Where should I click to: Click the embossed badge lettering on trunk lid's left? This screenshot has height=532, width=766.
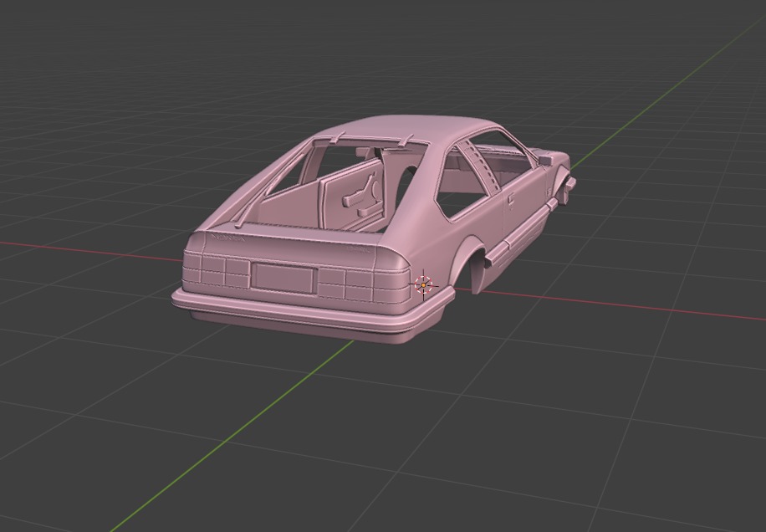click(x=228, y=238)
